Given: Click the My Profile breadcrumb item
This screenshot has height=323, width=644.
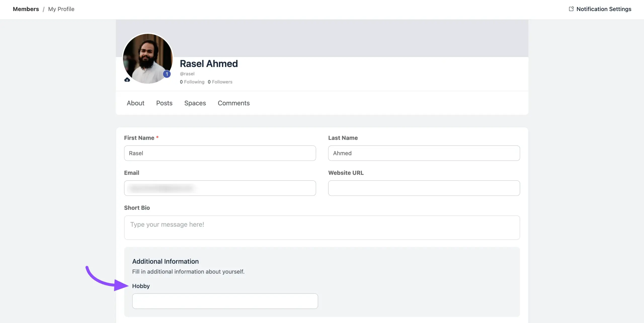Looking at the screenshot, I should point(61,9).
